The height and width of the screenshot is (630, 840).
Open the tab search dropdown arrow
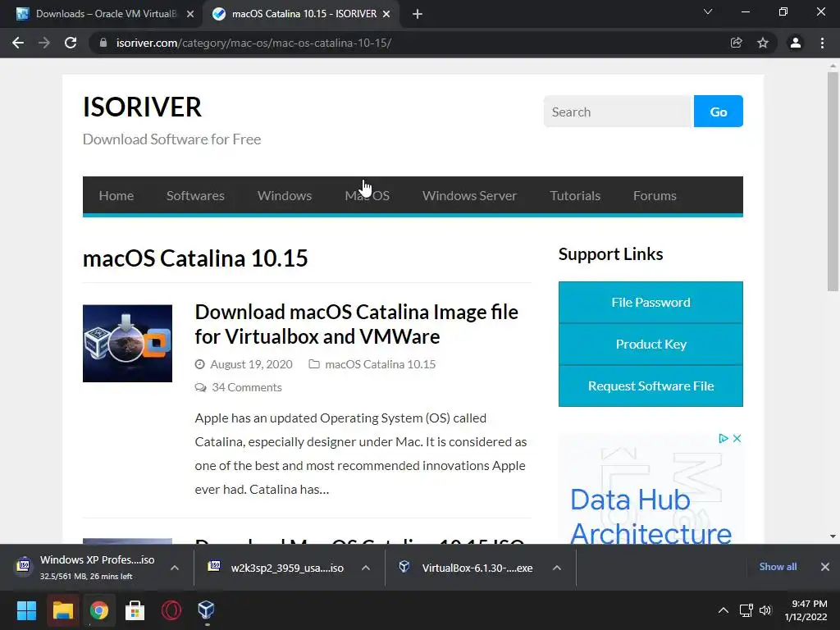[x=708, y=11]
